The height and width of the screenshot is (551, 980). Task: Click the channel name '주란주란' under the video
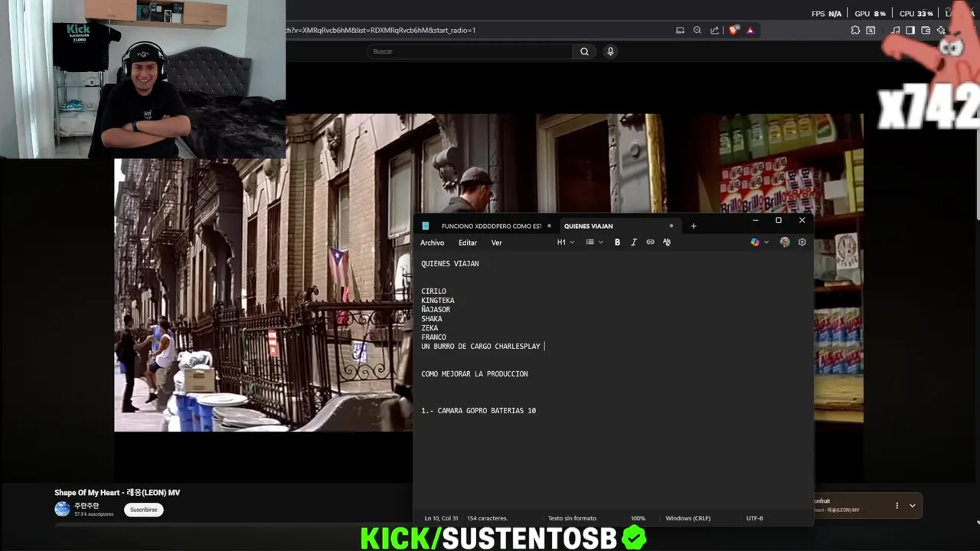pyautogui.click(x=86, y=506)
